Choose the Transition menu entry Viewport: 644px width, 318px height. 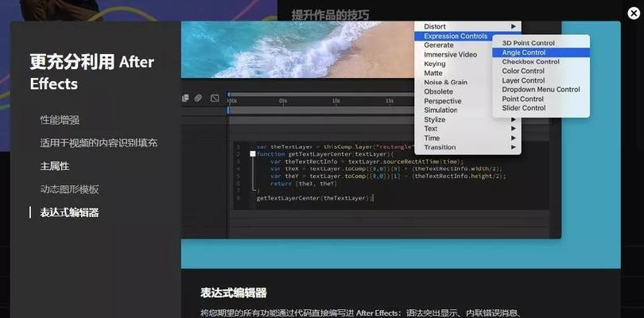click(x=440, y=147)
